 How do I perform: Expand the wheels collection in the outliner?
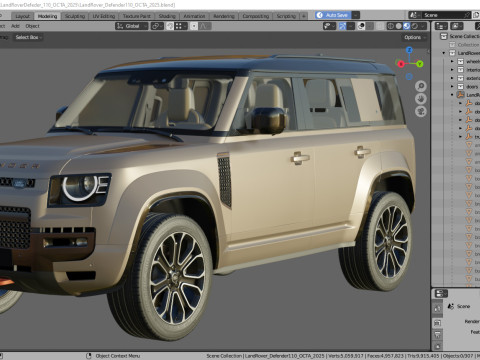452,61
